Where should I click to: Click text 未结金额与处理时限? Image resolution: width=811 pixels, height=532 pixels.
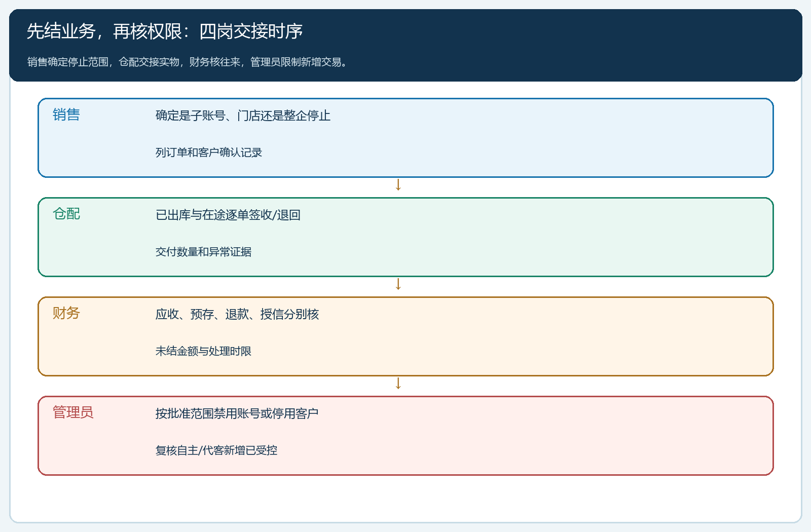tap(203, 351)
